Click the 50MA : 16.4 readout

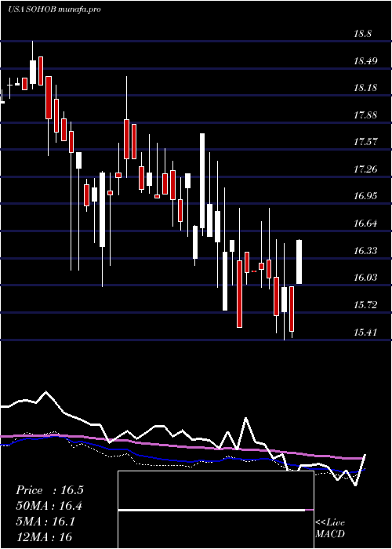click(x=49, y=506)
